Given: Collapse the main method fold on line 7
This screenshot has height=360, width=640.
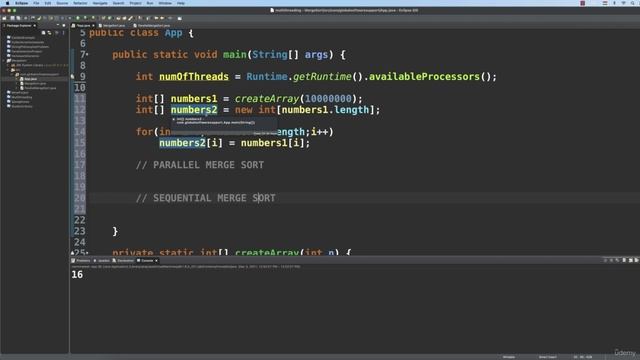Looking at the screenshot, I should pyautogui.click(x=87, y=54).
